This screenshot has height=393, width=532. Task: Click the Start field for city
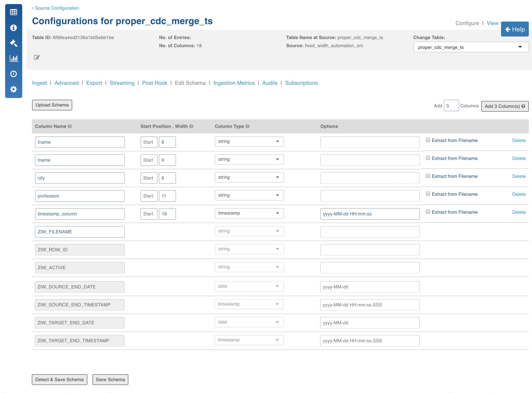[x=149, y=178]
